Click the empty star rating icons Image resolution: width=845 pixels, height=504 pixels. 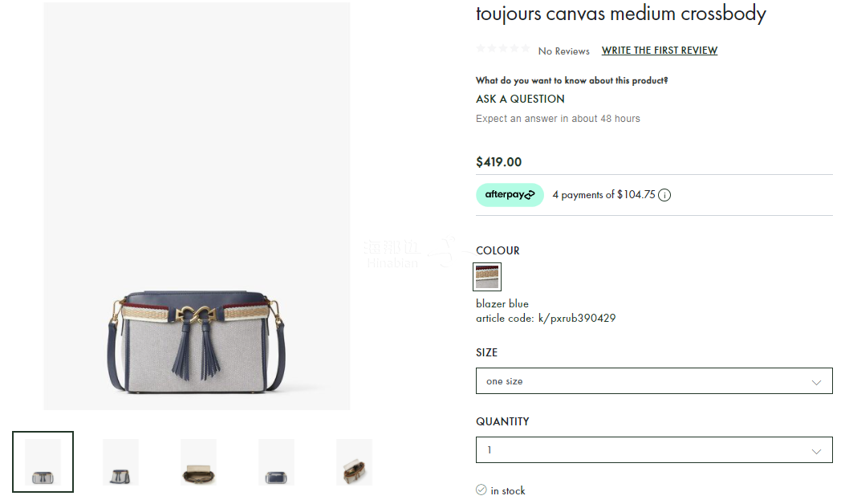coord(502,50)
